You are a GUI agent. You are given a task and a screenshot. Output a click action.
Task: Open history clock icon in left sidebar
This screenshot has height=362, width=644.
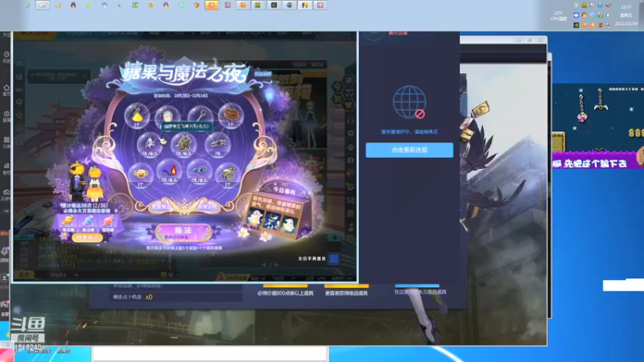click(6, 54)
